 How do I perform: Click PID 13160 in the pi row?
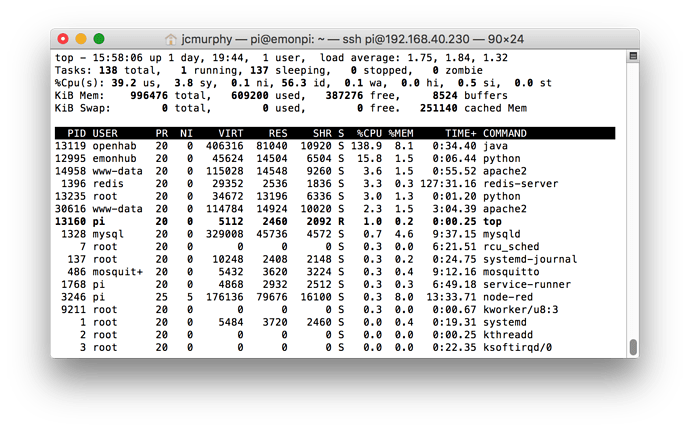coord(70,222)
